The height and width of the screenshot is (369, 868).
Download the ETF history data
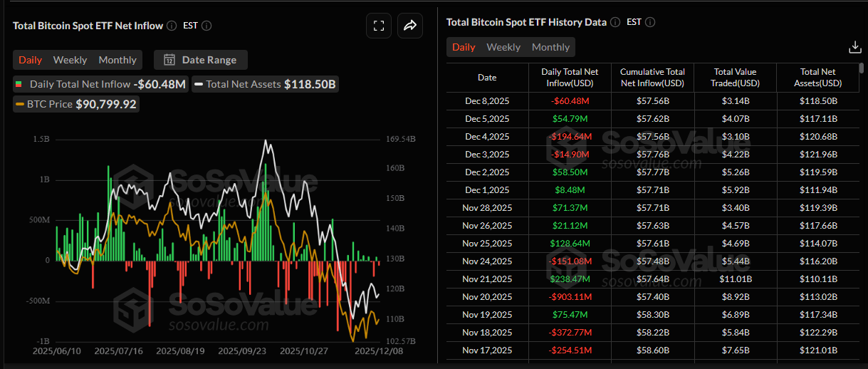click(x=855, y=47)
